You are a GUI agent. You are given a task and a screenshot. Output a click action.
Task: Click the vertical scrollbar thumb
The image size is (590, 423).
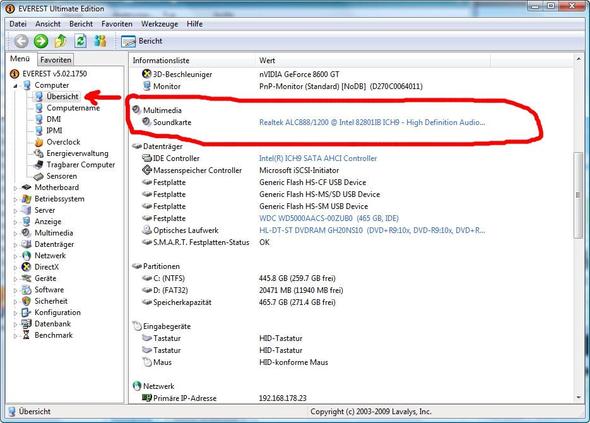578,195
